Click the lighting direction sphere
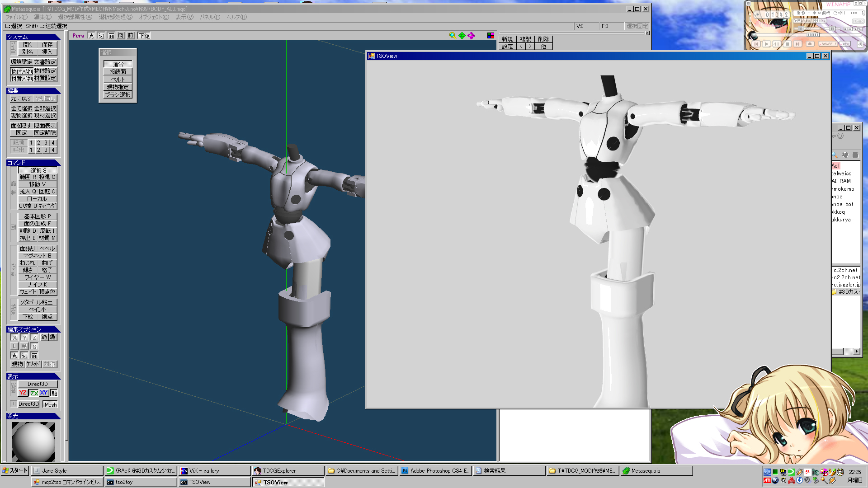The image size is (868, 488). [33, 441]
